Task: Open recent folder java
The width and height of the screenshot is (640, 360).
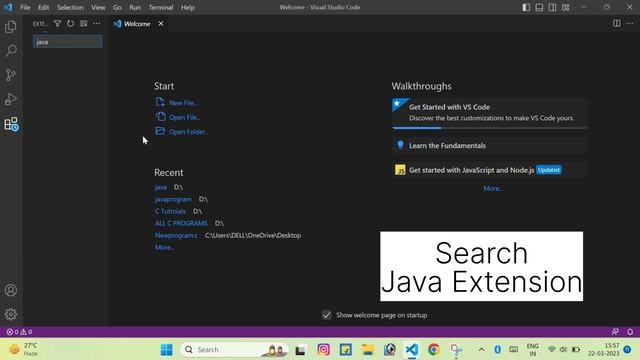Action: click(161, 187)
